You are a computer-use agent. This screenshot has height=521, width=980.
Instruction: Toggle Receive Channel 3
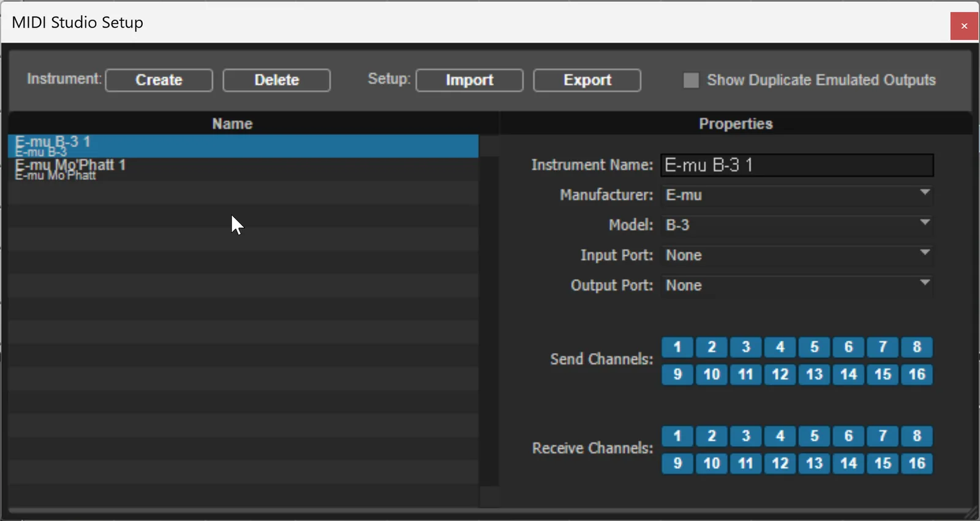[746, 436]
